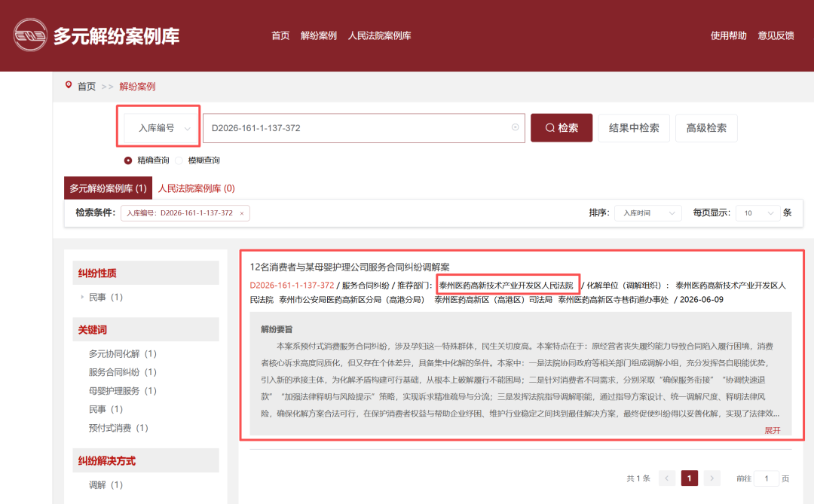Filter by keyword 母婴护理服务 (1)
The width and height of the screenshot is (814, 504).
tap(123, 391)
